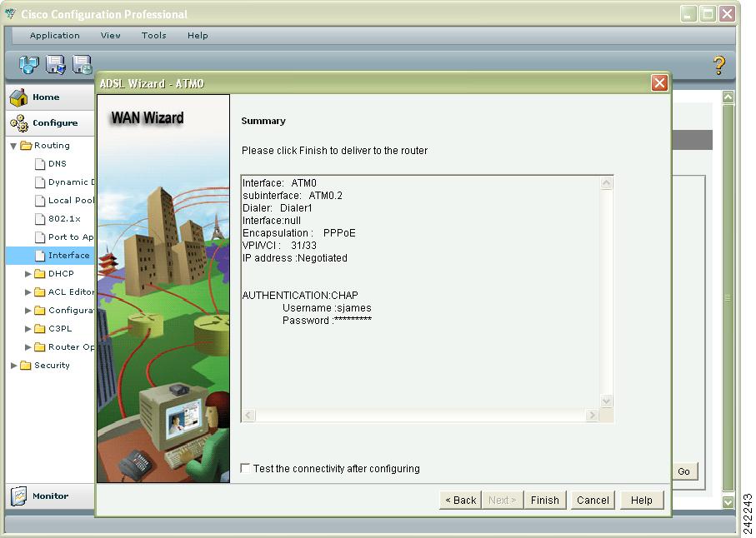
Task: Expand the C3PL folder arrow
Action: pyautogui.click(x=28, y=328)
